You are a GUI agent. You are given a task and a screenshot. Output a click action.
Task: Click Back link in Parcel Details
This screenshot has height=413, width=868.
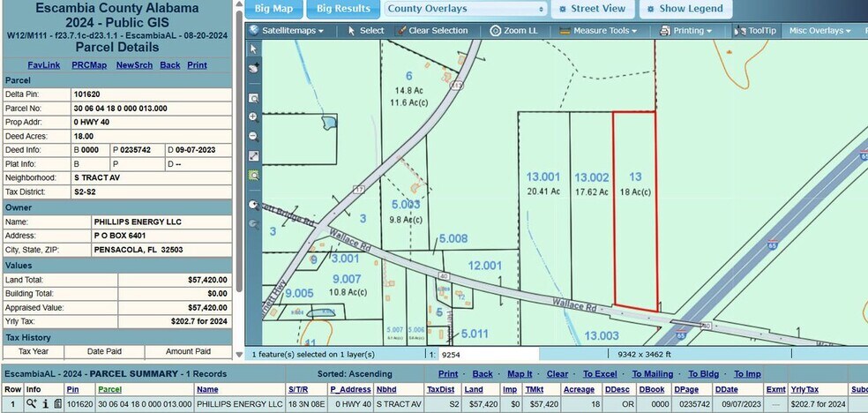[x=170, y=65]
